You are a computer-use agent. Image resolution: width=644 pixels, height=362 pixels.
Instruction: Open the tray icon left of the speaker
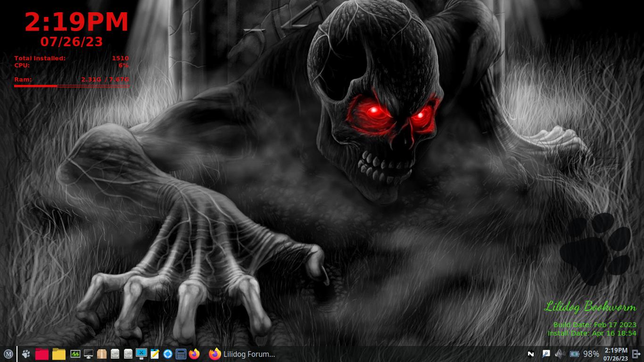tap(545, 354)
